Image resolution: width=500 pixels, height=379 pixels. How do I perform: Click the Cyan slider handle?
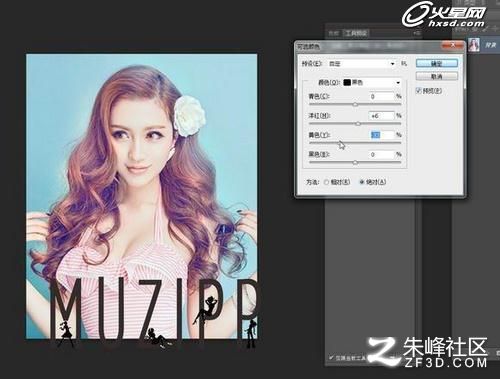(355, 104)
